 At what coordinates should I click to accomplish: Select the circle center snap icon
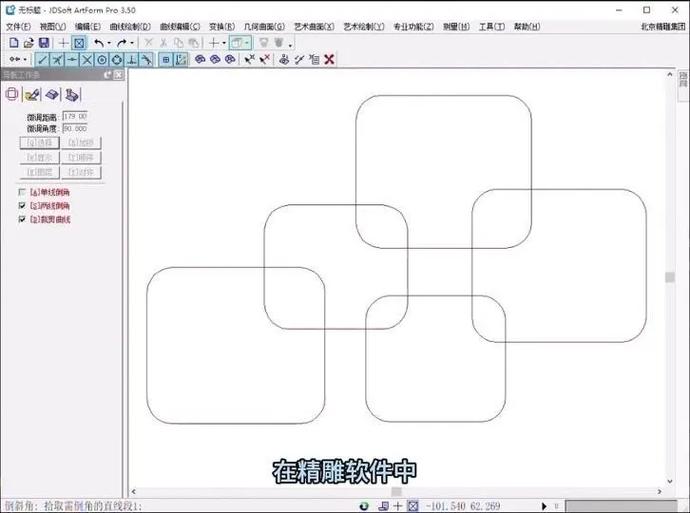(102, 59)
